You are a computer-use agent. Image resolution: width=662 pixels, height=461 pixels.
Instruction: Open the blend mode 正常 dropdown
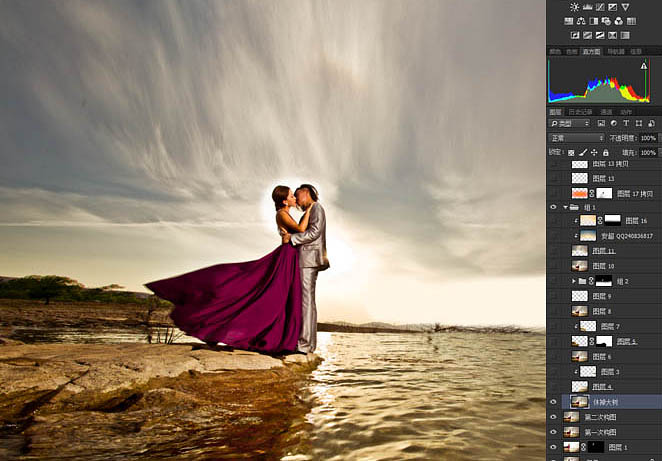coord(577,138)
